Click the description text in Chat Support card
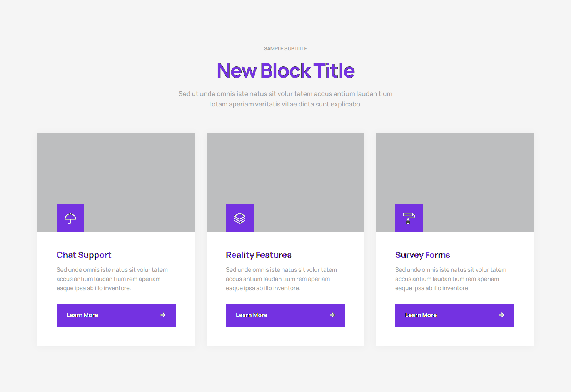 (x=112, y=279)
